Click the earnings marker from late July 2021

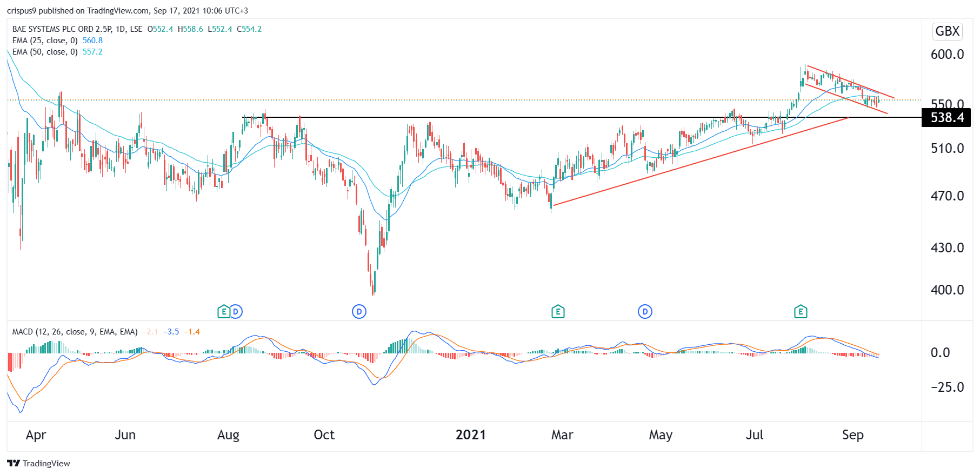[801, 312]
